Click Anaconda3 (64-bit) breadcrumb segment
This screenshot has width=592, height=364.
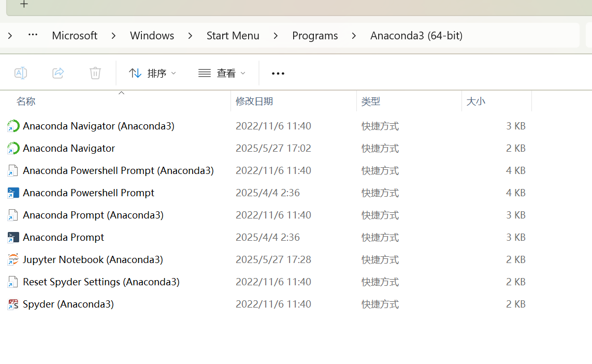416,36
